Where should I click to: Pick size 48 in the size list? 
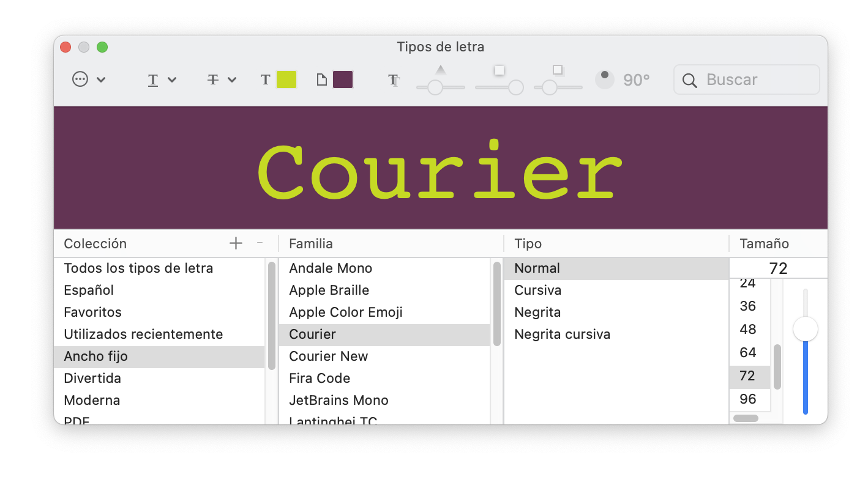(x=750, y=329)
